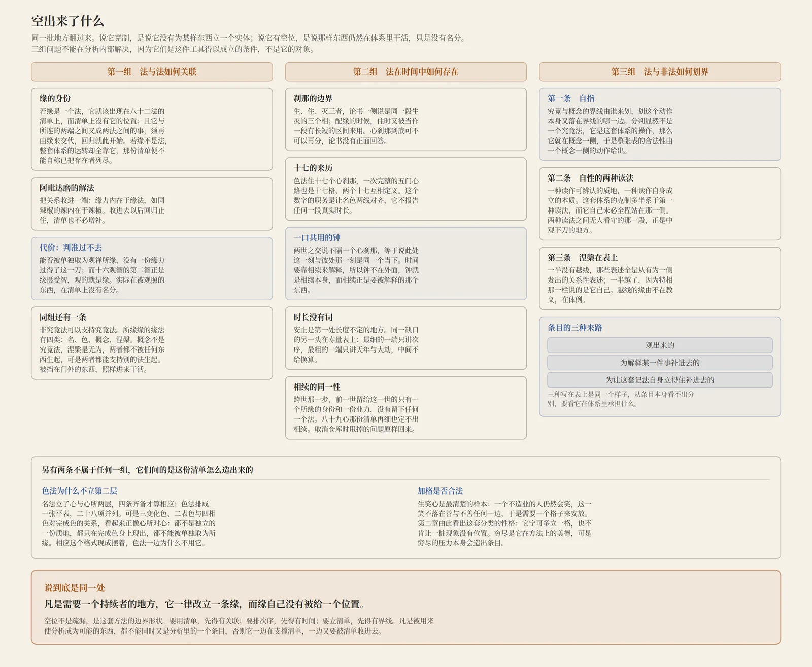Click the paragraph starting 一半没有越线
This screenshot has width=812, height=667.
[611, 285]
